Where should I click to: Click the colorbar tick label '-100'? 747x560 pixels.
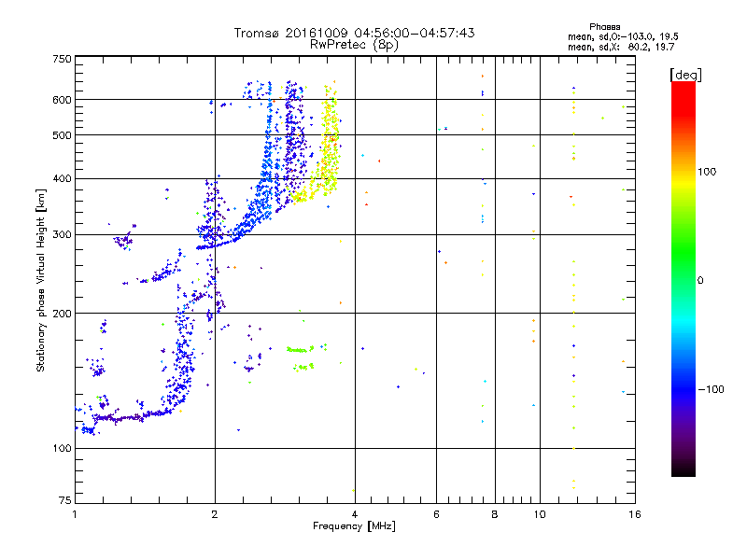(x=711, y=389)
